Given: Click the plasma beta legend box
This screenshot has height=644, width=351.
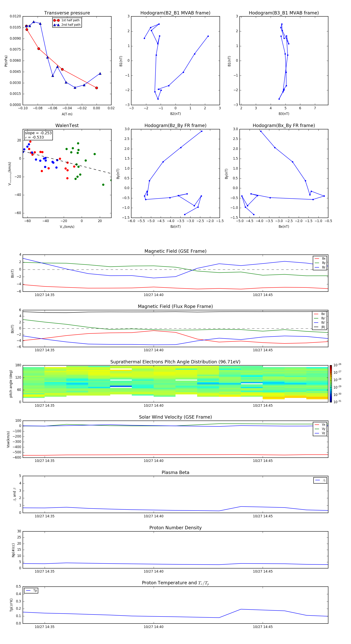Looking at the screenshot, I should tap(320, 480).
